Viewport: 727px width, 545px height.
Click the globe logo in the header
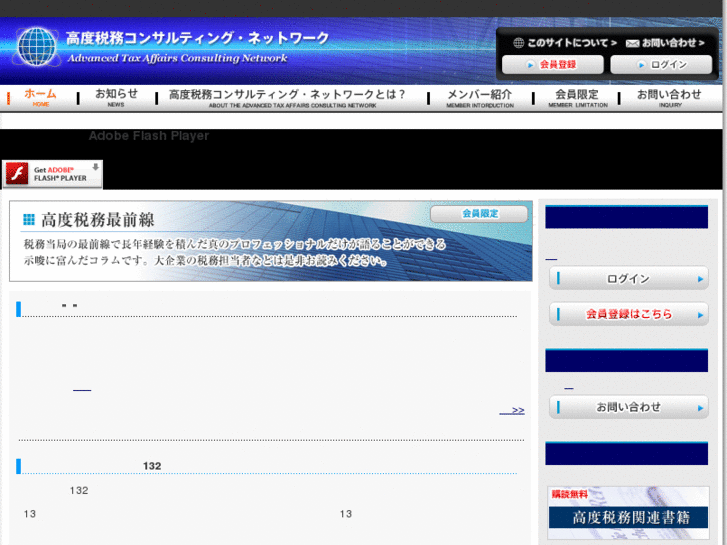tap(37, 46)
